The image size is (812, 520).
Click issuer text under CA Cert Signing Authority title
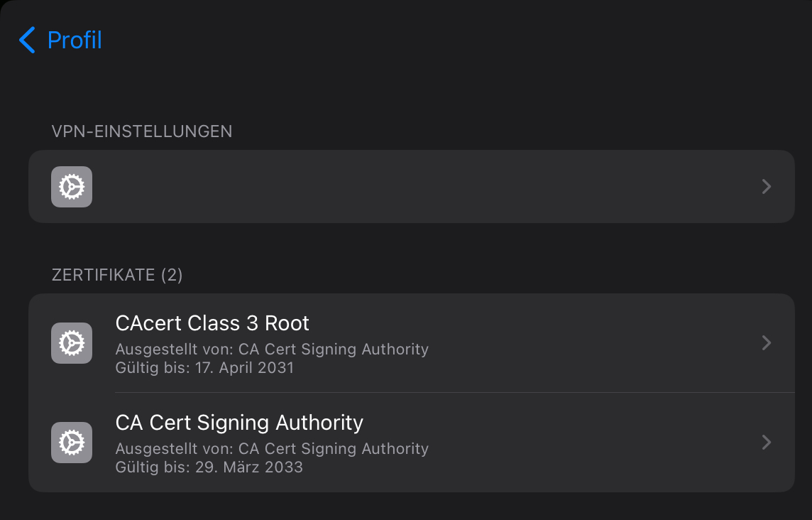pyautogui.click(x=272, y=449)
